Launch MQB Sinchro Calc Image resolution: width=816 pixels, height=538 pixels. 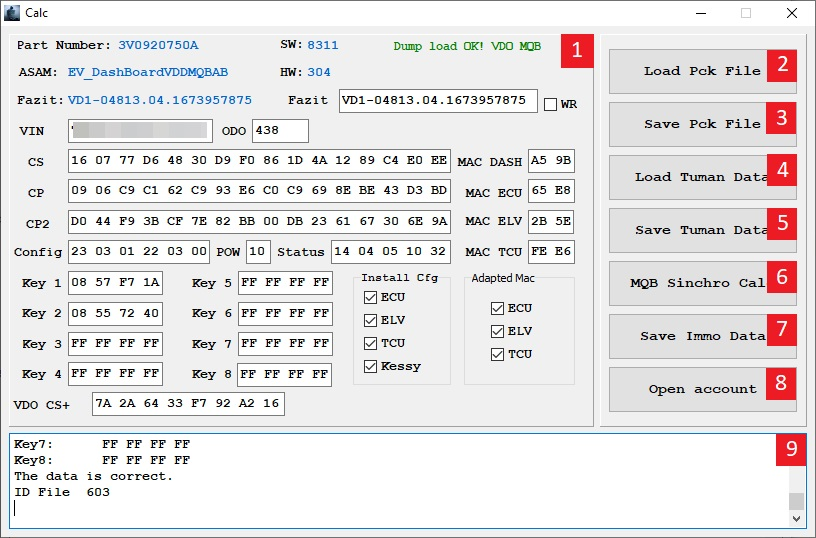point(703,284)
